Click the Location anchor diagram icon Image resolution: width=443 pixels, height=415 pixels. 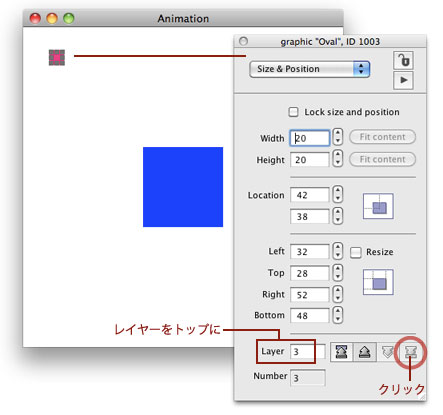pyautogui.click(x=378, y=206)
